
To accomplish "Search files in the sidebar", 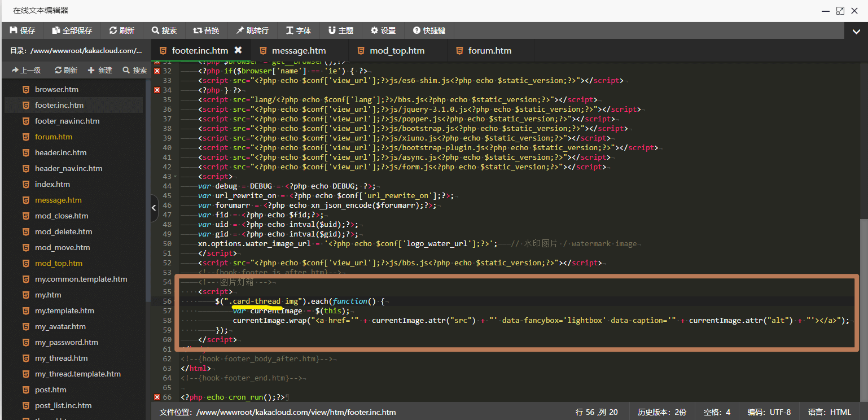I will pyautogui.click(x=134, y=71).
